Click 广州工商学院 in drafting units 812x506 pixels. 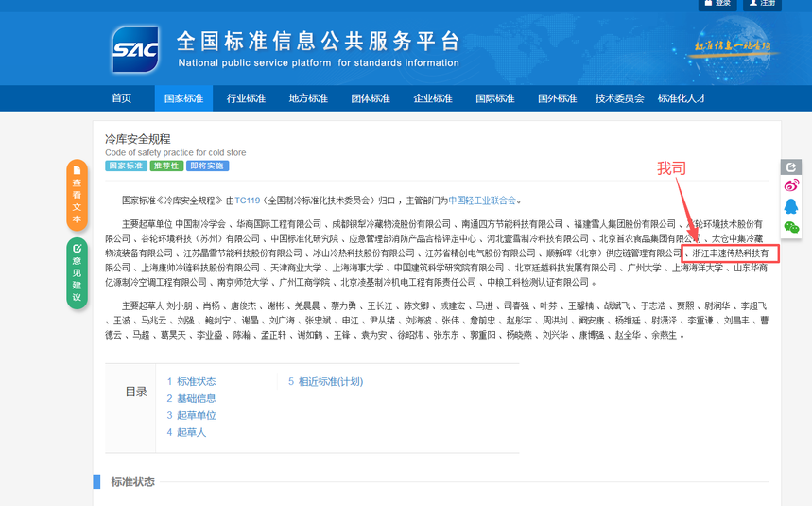pyautogui.click(x=304, y=282)
